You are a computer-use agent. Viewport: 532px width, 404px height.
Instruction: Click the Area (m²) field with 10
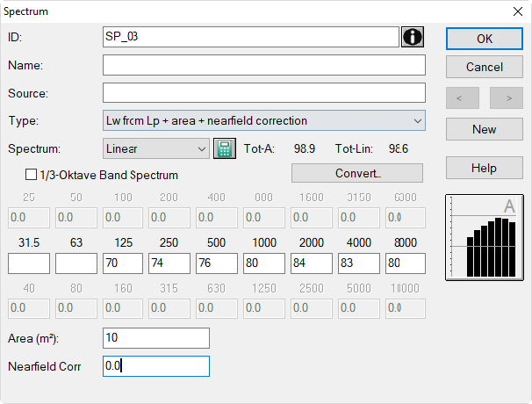[156, 338]
